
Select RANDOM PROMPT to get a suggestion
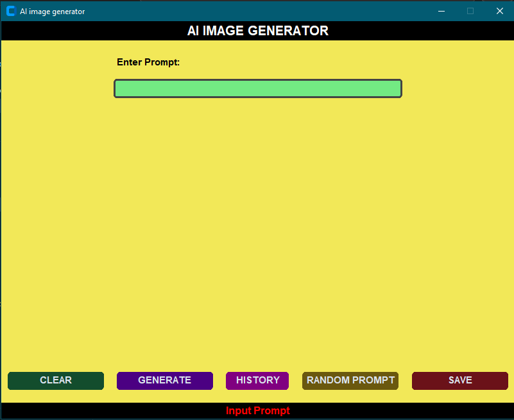350,380
